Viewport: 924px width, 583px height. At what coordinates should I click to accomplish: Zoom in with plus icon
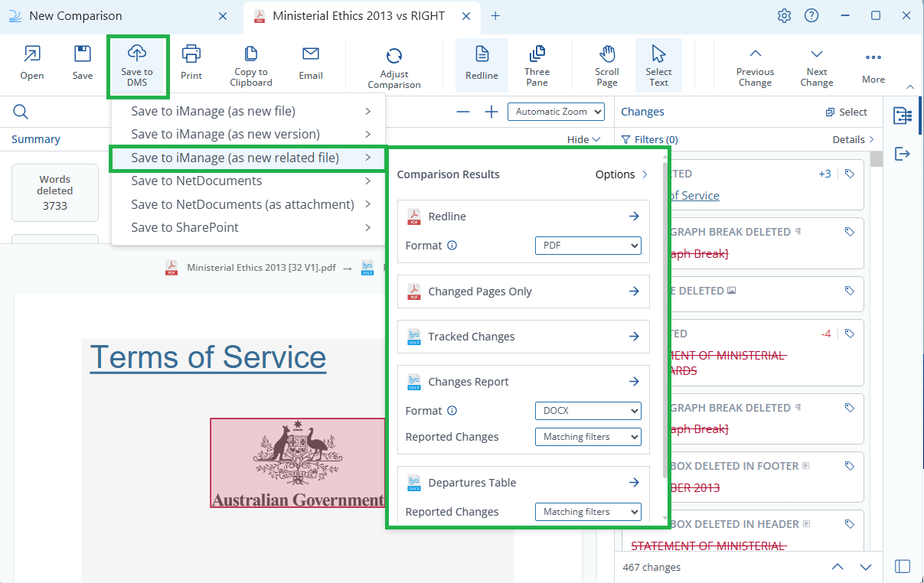tap(491, 112)
